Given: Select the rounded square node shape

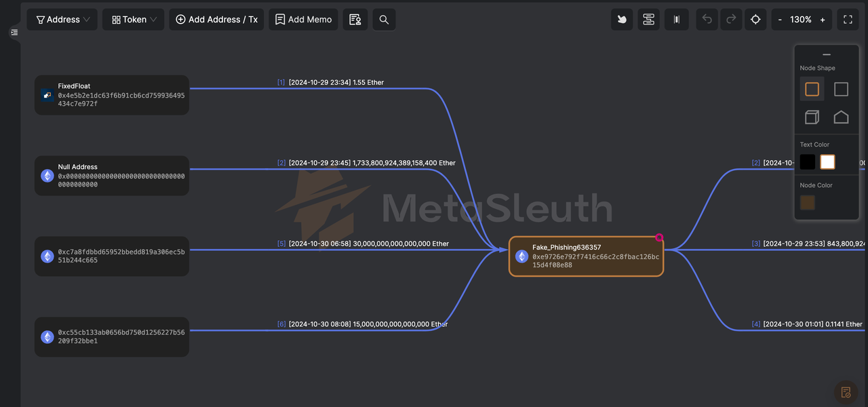Looking at the screenshot, I should (812, 89).
